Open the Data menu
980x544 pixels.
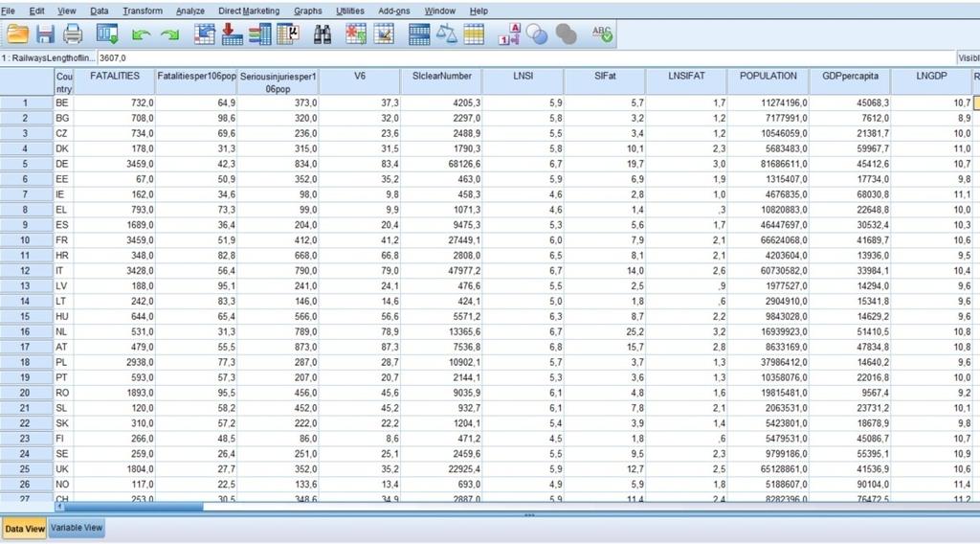(x=99, y=11)
